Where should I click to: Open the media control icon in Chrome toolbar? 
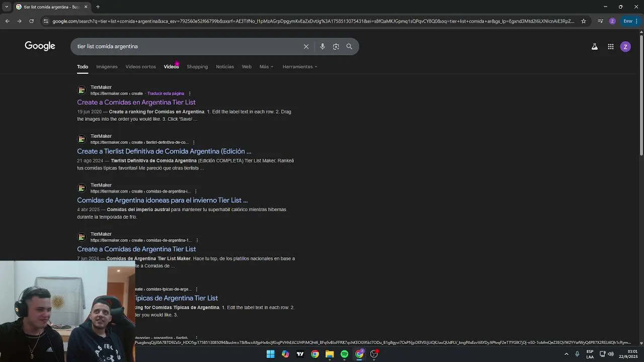point(600,21)
